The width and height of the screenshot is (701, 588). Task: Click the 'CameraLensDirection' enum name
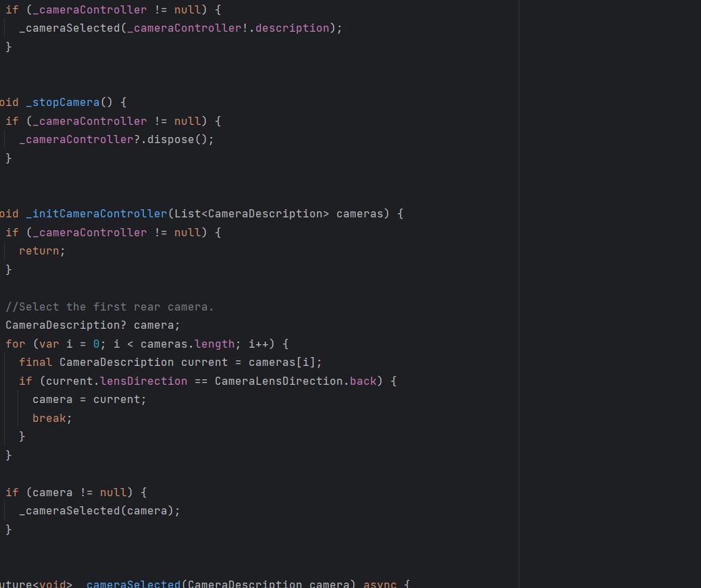(x=278, y=381)
